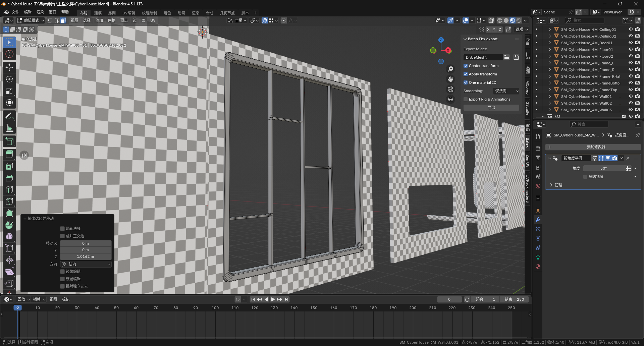Click the 选项 button in viewport header
Image resolution: width=644 pixels, height=346 pixels.
click(522, 30)
